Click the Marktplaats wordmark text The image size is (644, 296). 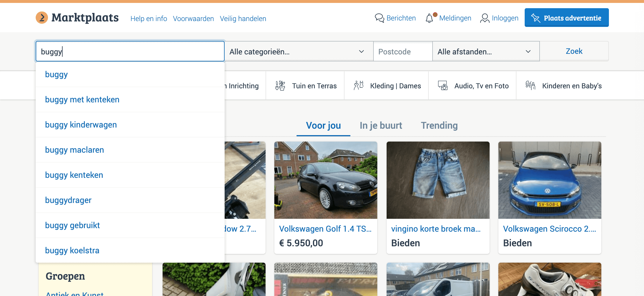click(x=85, y=18)
